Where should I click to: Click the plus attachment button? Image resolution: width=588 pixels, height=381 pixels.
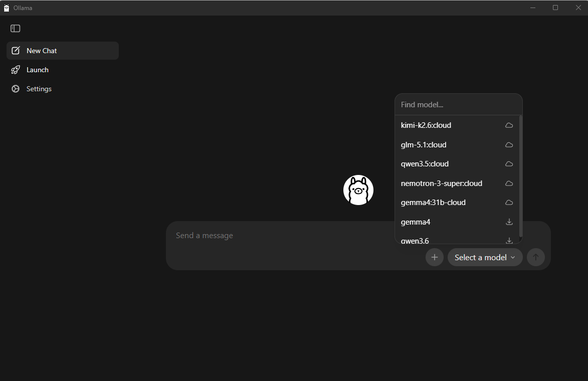[x=435, y=257]
